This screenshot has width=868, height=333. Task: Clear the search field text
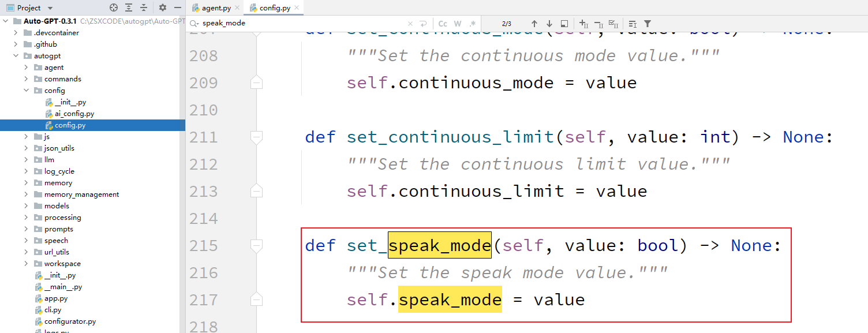(410, 24)
